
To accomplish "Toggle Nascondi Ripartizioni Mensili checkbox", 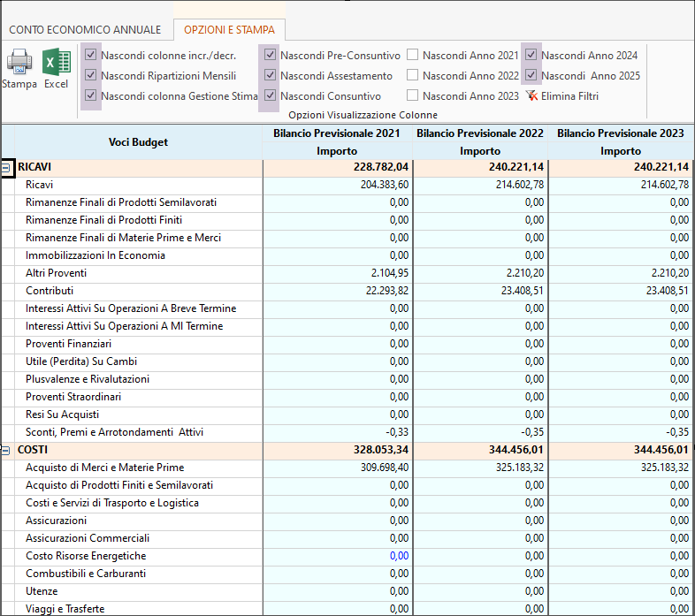I will click(x=91, y=75).
